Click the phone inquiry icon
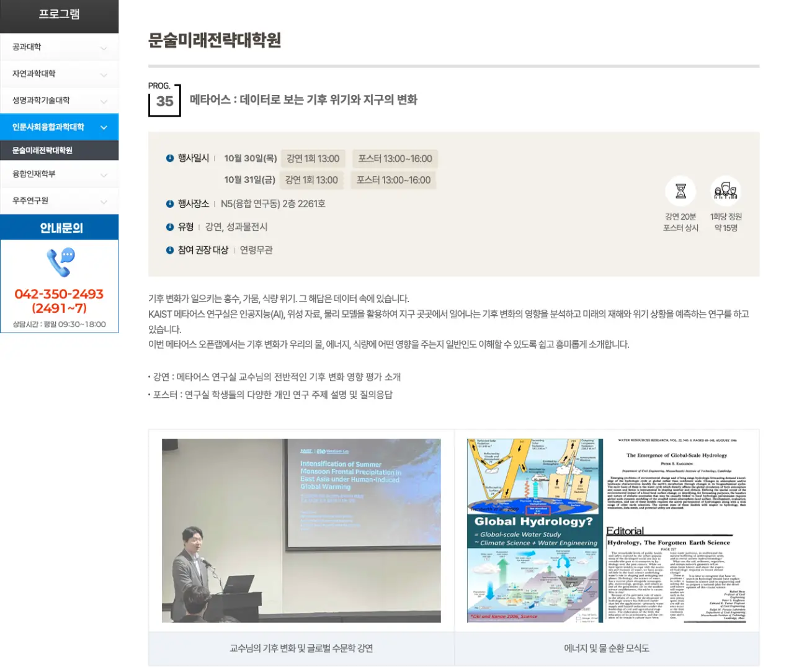Image resolution: width=794 pixels, height=672 pixels. (x=60, y=262)
